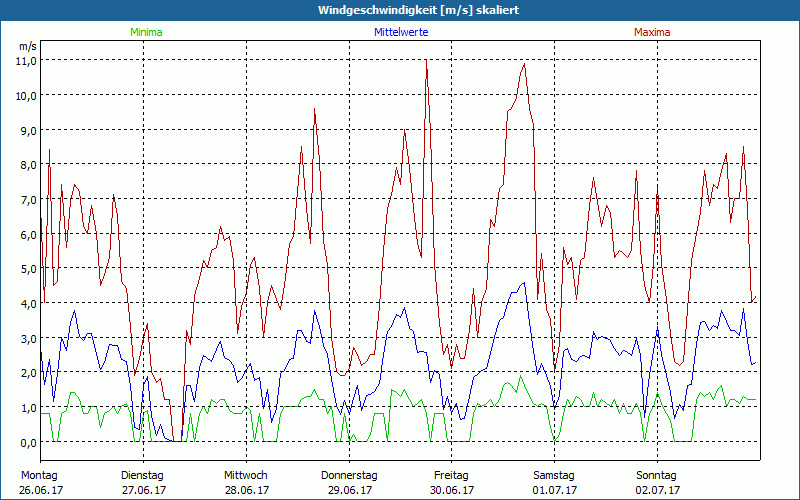800x500 pixels.
Task: Click the 3,0 y-axis value
Action: tap(28, 338)
